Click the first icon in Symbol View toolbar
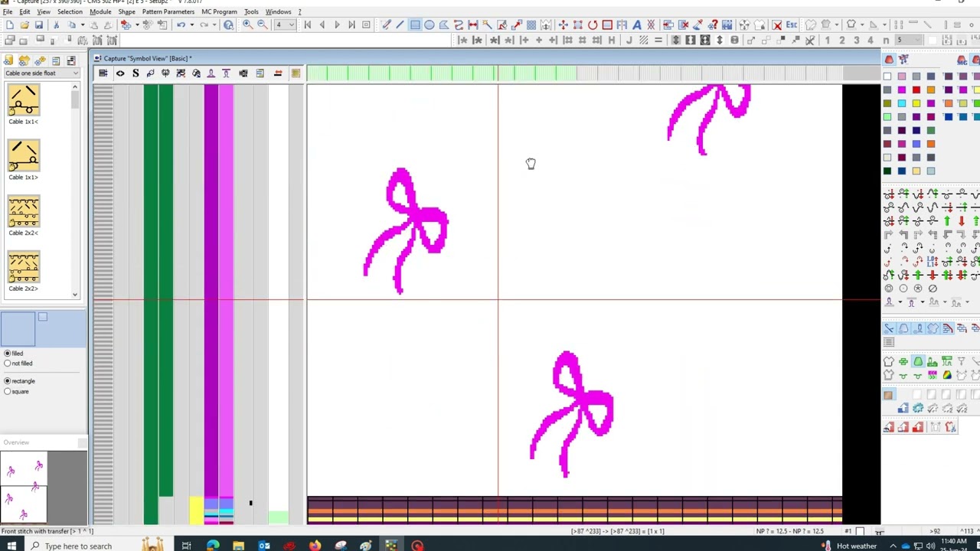Image resolution: width=980 pixels, height=551 pixels. click(x=103, y=73)
